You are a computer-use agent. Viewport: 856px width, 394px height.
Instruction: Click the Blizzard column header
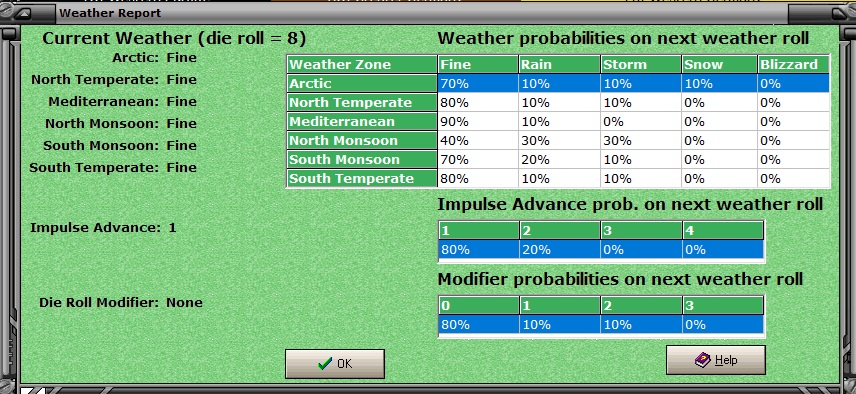click(794, 64)
